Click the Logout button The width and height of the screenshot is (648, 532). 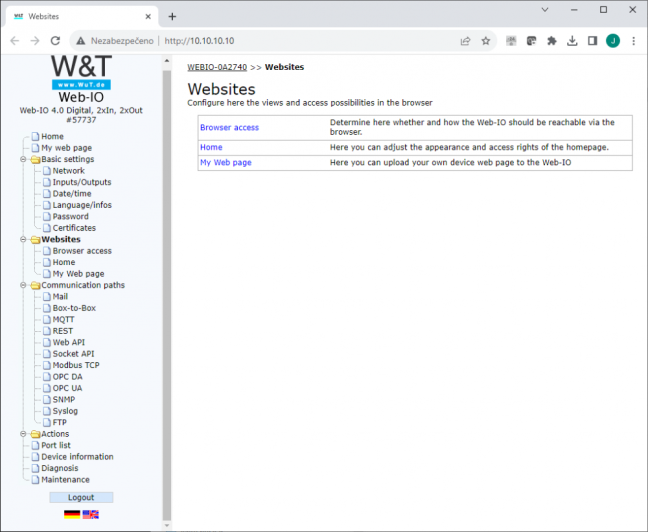pyautogui.click(x=81, y=497)
